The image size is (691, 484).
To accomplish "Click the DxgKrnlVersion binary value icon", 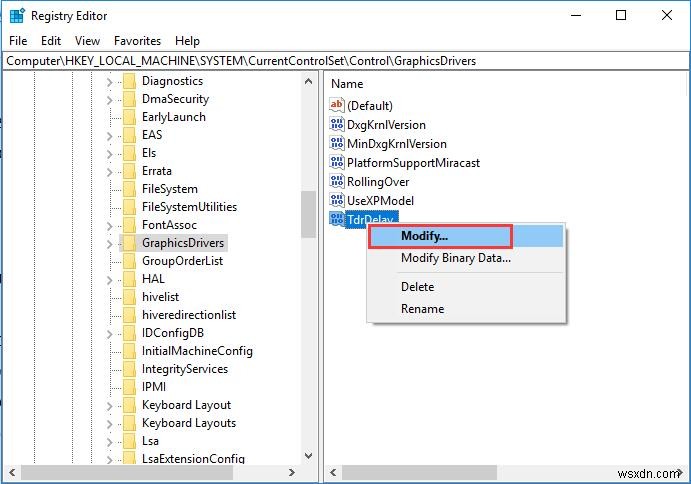I will (x=337, y=124).
